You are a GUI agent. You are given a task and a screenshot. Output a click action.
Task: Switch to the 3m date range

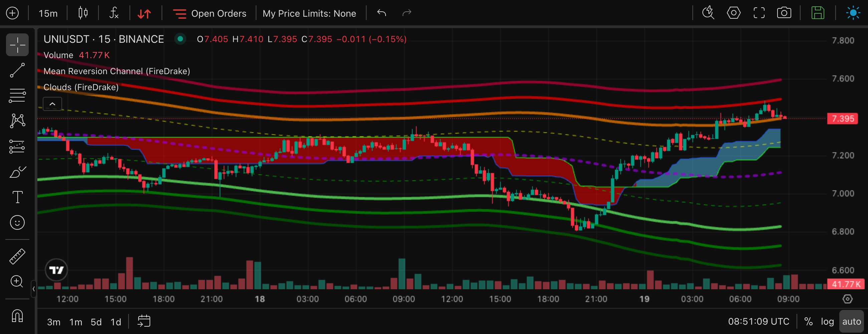[x=53, y=322]
